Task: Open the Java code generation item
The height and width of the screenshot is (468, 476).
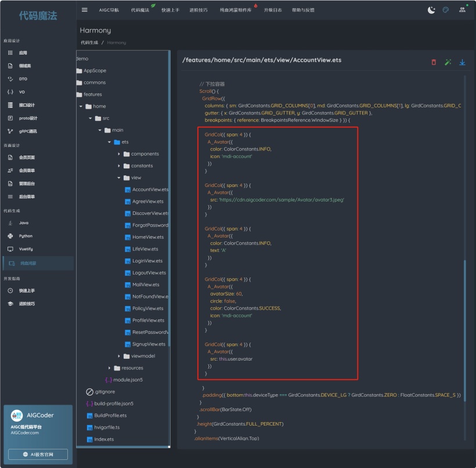Action: point(23,223)
